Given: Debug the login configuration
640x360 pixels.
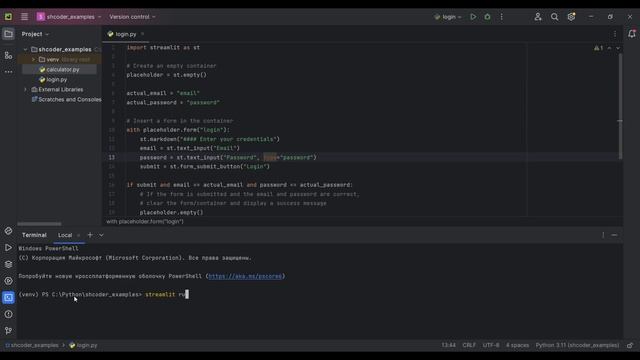Looking at the screenshot, I should (x=487, y=17).
